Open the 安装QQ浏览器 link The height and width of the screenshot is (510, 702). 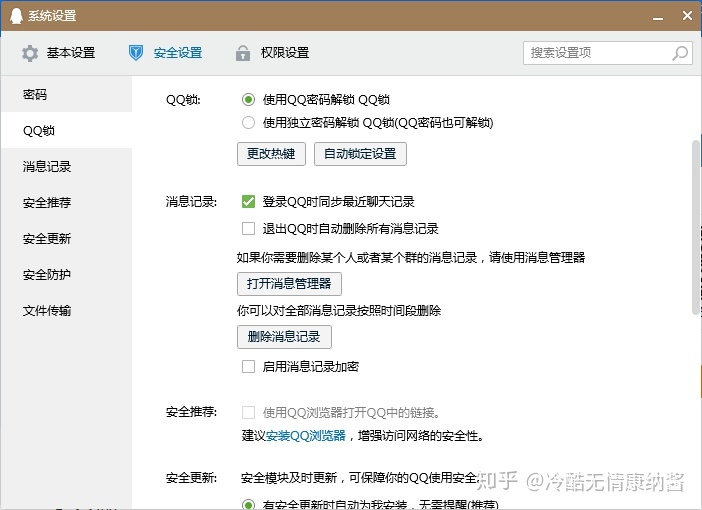(306, 436)
